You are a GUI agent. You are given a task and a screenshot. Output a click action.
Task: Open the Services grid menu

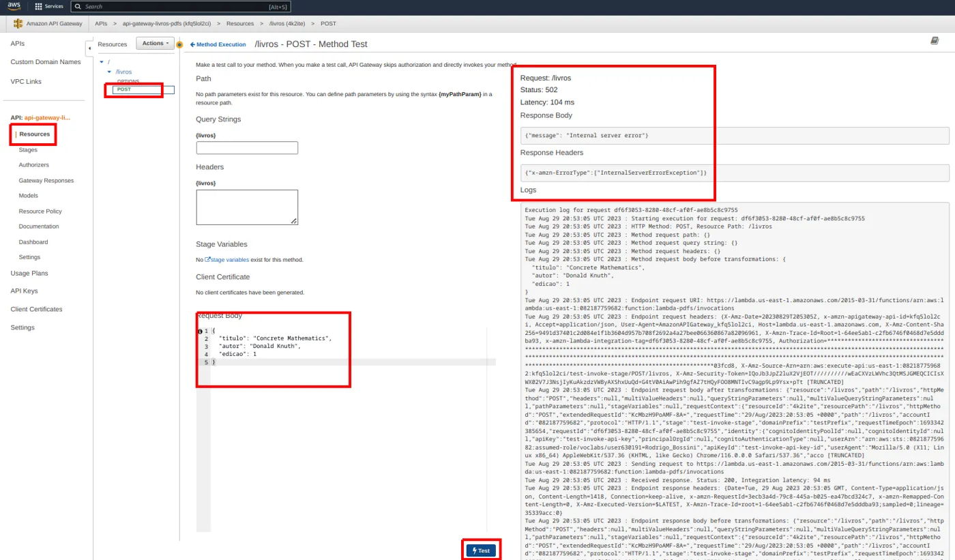38,6
